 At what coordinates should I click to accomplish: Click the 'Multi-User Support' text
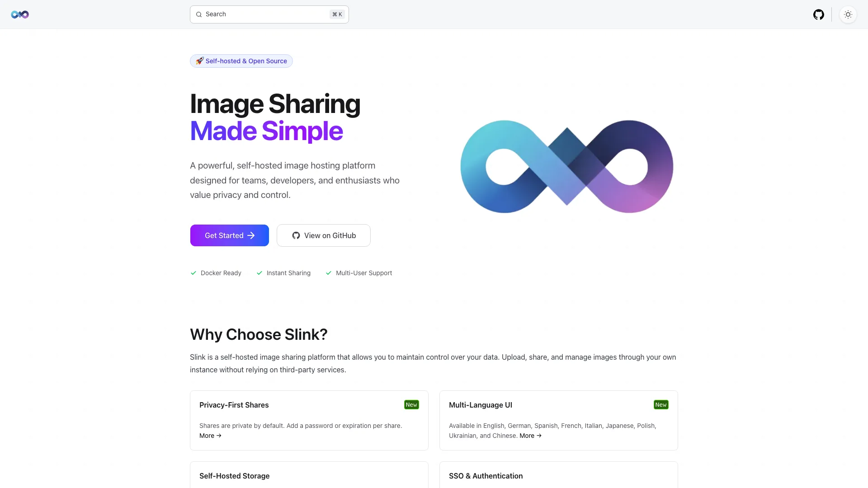(x=364, y=273)
